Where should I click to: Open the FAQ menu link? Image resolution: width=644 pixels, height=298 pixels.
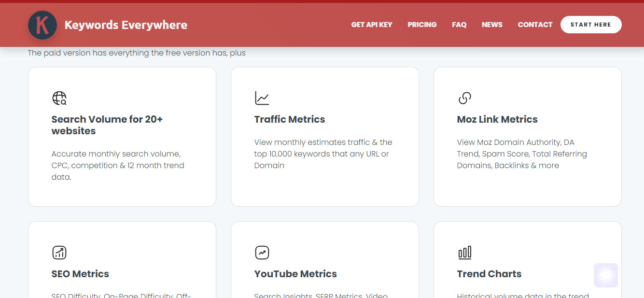[459, 25]
